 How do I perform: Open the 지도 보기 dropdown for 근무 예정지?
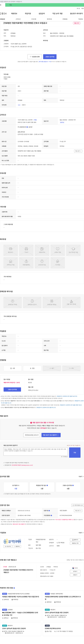point(78,151)
